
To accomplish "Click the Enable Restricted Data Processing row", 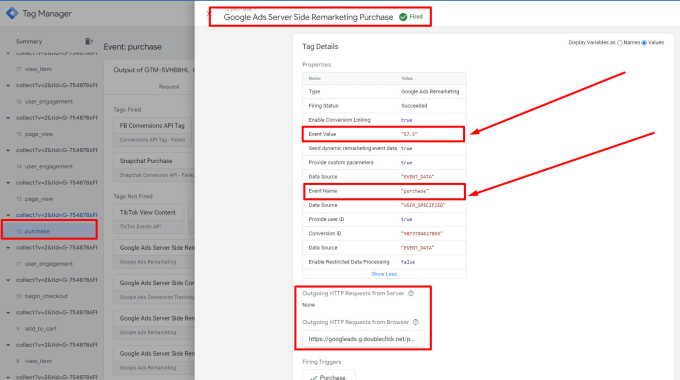I will (384, 262).
